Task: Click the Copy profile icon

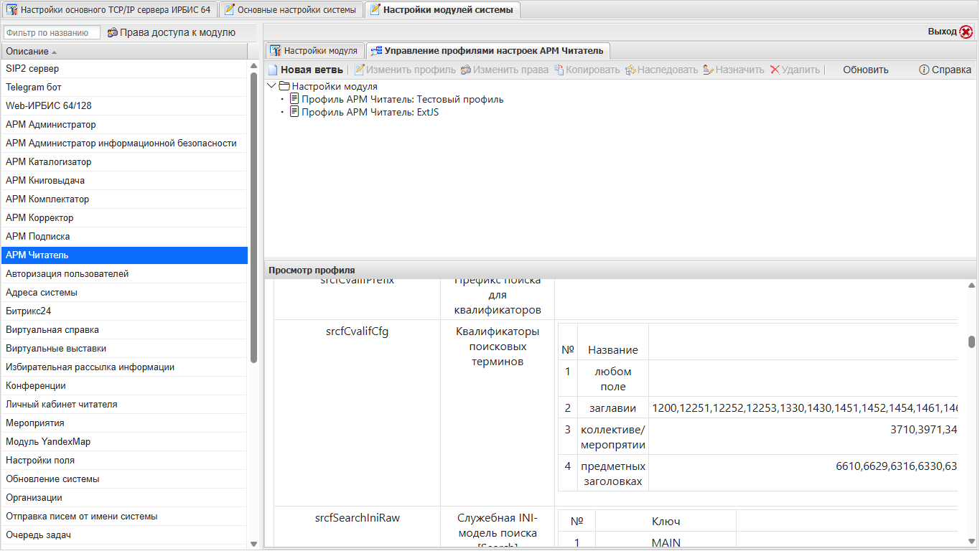Action: [559, 70]
